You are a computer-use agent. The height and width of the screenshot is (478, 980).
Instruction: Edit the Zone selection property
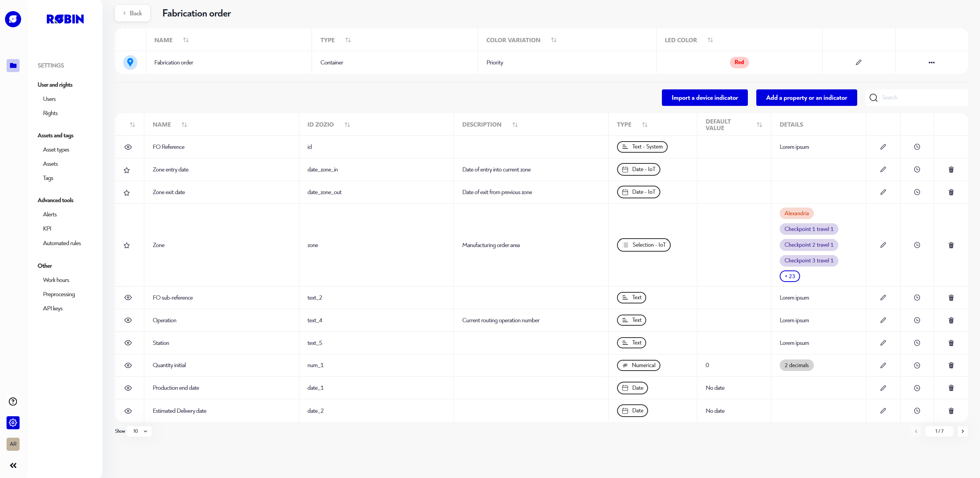click(x=883, y=245)
